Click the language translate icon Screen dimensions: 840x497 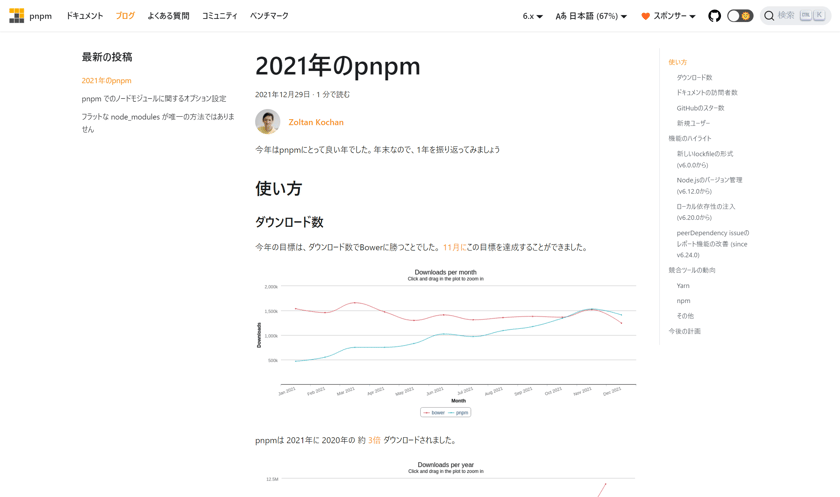561,16
